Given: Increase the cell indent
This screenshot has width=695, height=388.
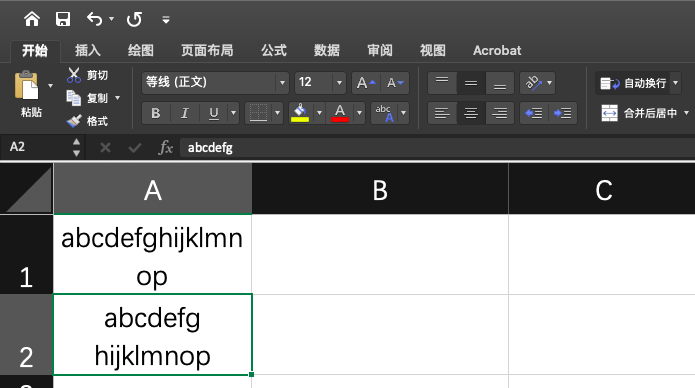Looking at the screenshot, I should (x=563, y=113).
